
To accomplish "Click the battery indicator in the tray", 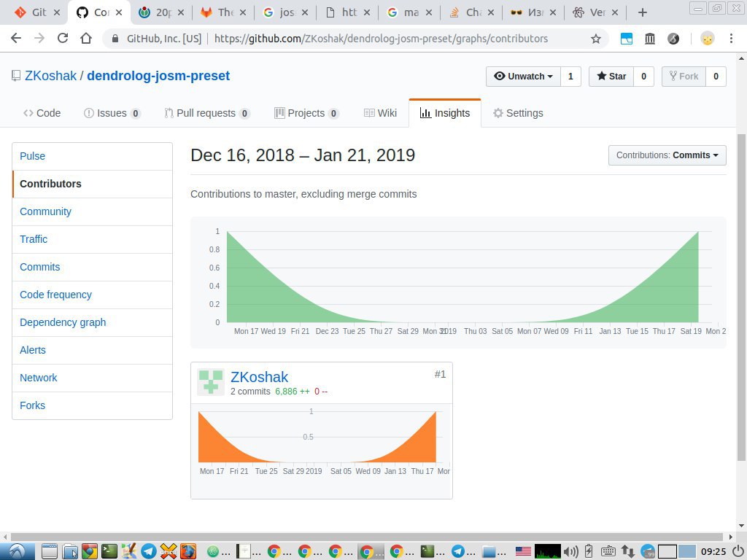I will point(589,551).
